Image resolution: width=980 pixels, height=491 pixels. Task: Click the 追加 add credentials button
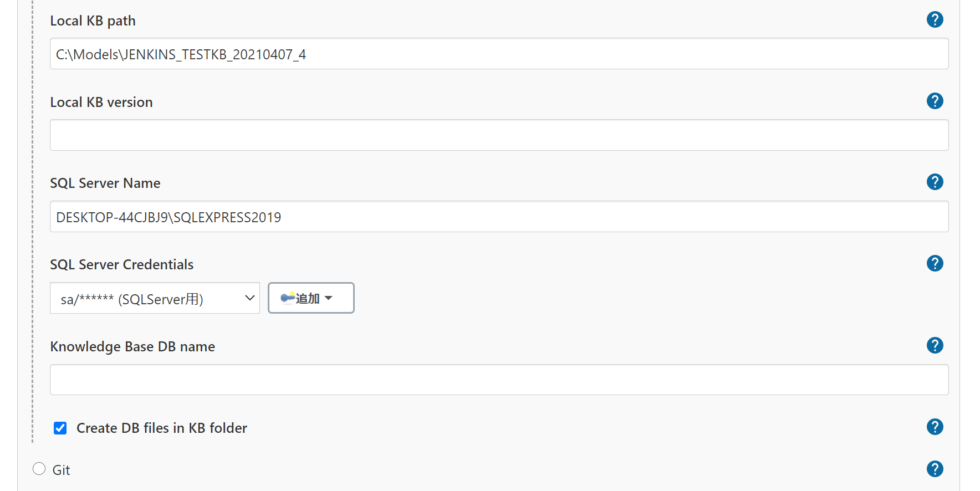311,298
